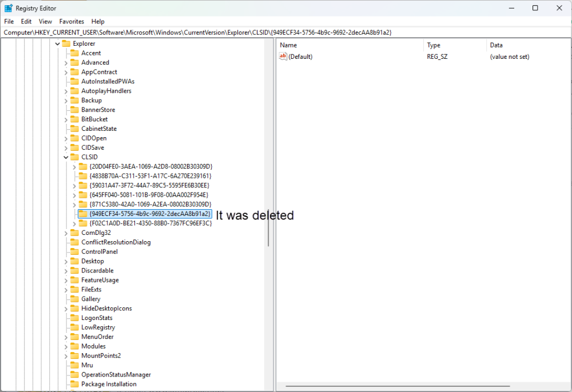
Task: Click the ControlPanel folder icon
Action: point(74,251)
